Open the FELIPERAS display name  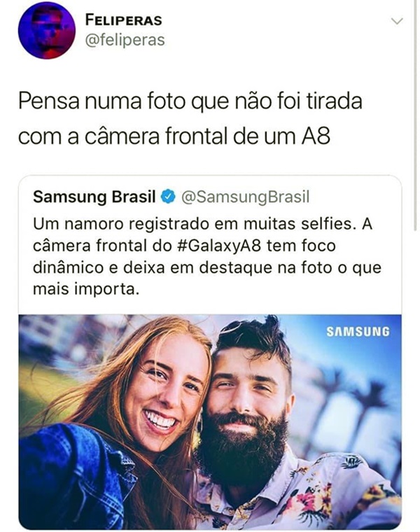click(123, 20)
